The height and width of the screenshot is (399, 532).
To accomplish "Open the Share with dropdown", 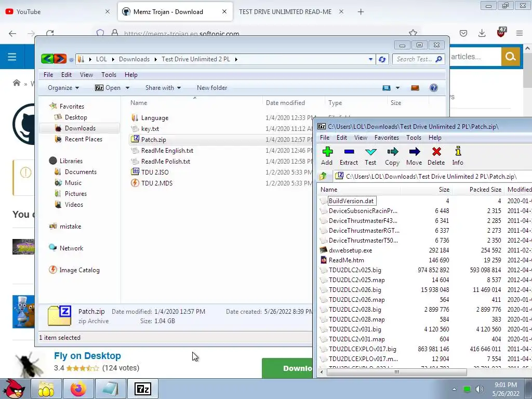I will [163, 88].
